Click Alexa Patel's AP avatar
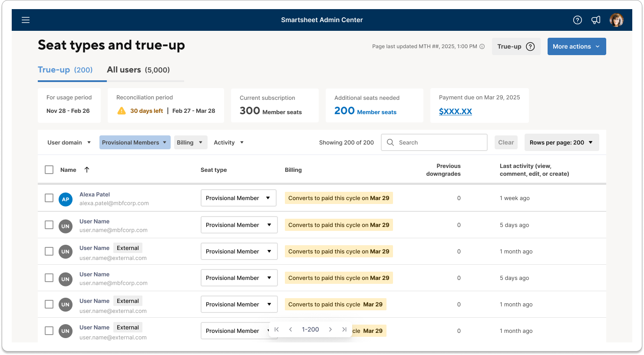Image resolution: width=644 pixels, height=355 pixels. pos(66,199)
